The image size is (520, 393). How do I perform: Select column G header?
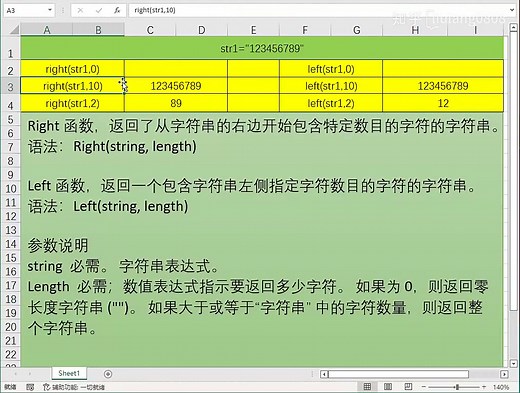click(357, 30)
